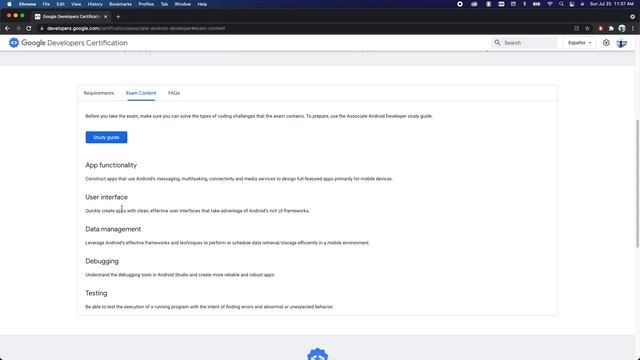Click the Study guide button
Viewport: 640px width, 360px height.
[106, 137]
